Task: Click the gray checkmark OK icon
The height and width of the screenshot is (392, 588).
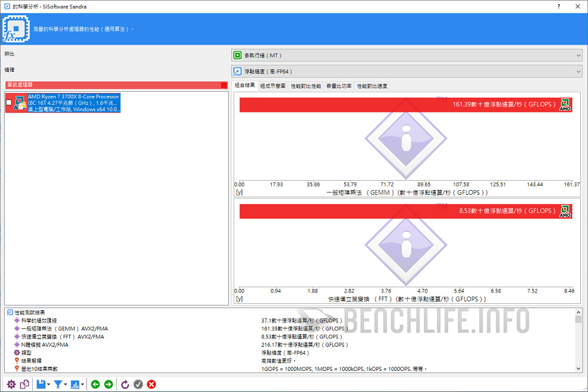Action: tap(138, 384)
